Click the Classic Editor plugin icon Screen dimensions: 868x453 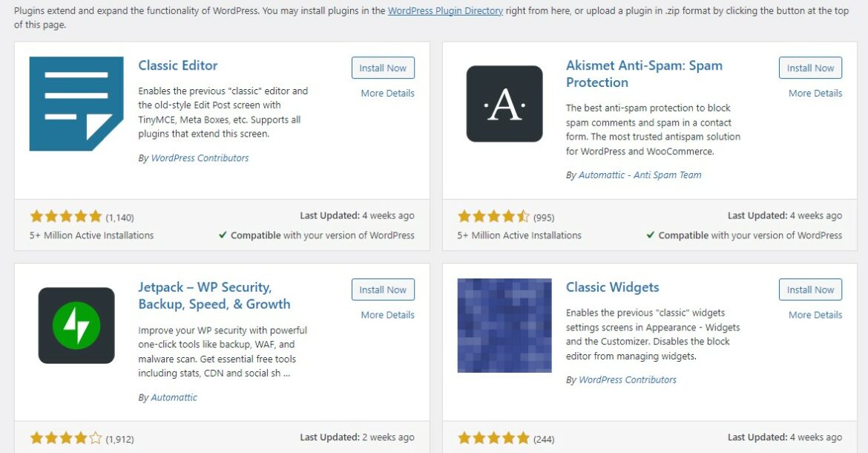(x=76, y=102)
